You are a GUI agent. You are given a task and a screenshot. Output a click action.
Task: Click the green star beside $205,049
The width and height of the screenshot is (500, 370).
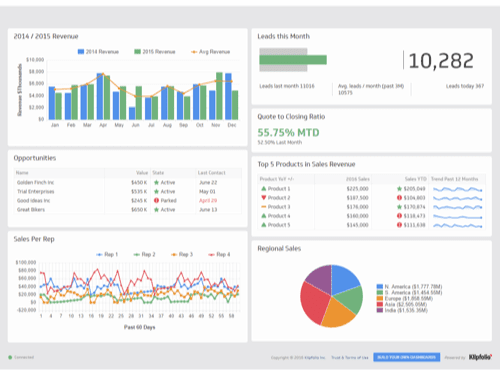pyautogui.click(x=399, y=189)
